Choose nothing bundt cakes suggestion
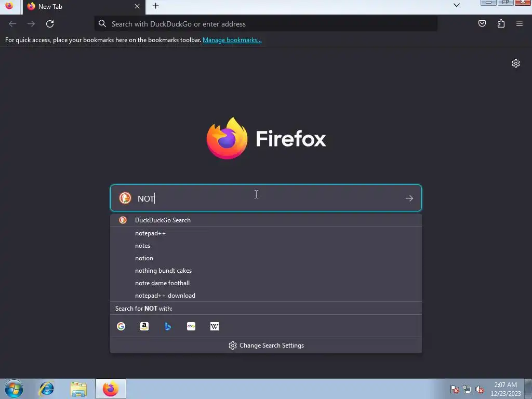 click(265, 271)
